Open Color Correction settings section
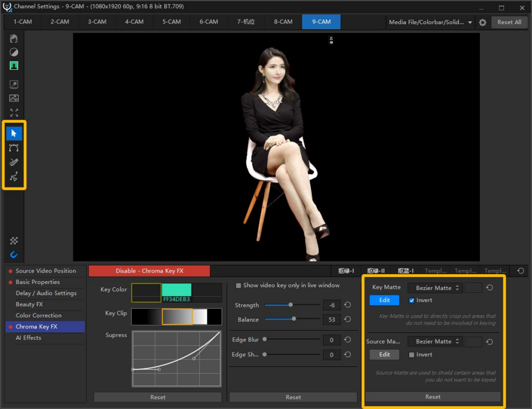532x409 pixels. point(38,316)
